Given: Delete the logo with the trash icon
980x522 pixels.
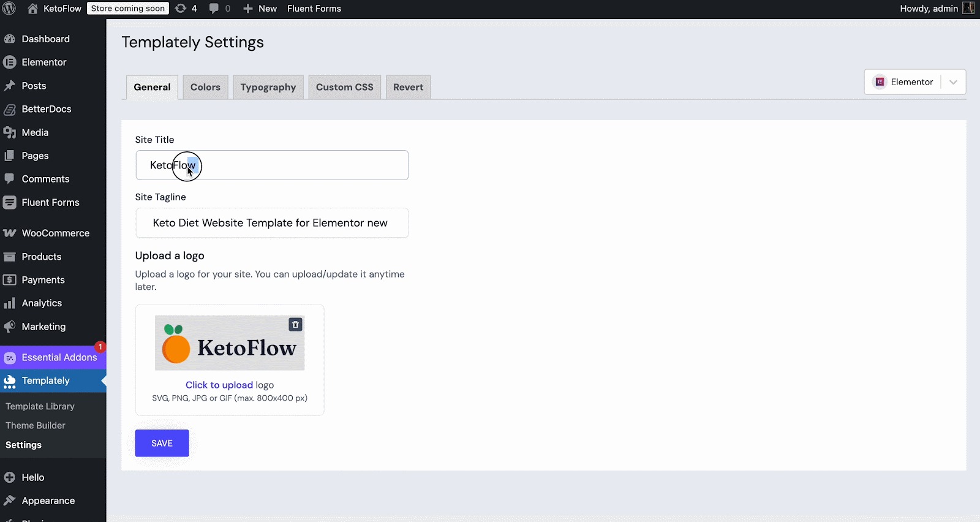Looking at the screenshot, I should pyautogui.click(x=295, y=325).
